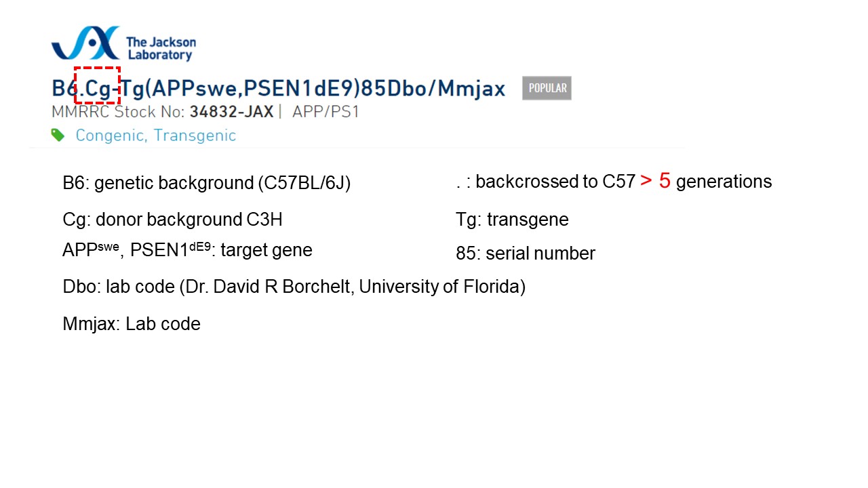The image size is (868, 488).
Task: Select the Dbo lab code line
Action: 294,287
